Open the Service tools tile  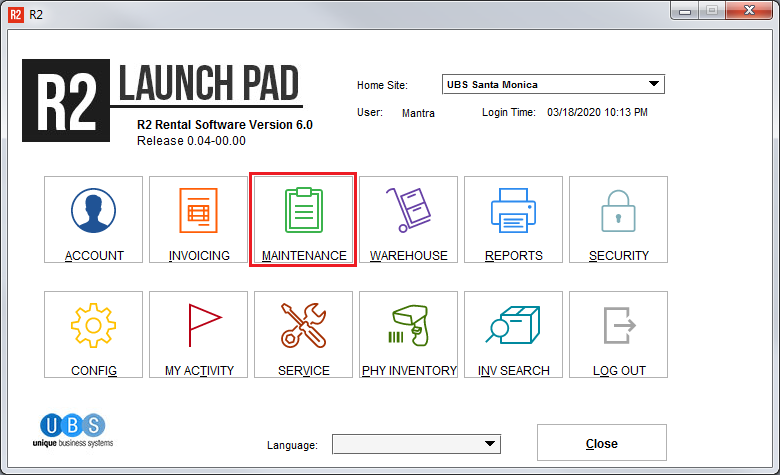coord(303,334)
